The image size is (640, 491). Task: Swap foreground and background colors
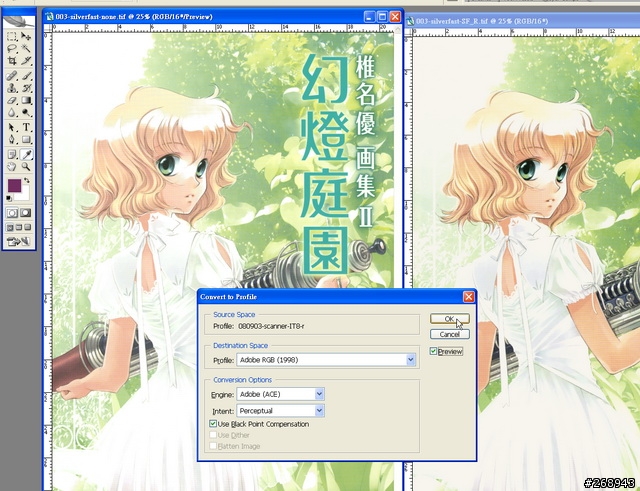pos(27,180)
